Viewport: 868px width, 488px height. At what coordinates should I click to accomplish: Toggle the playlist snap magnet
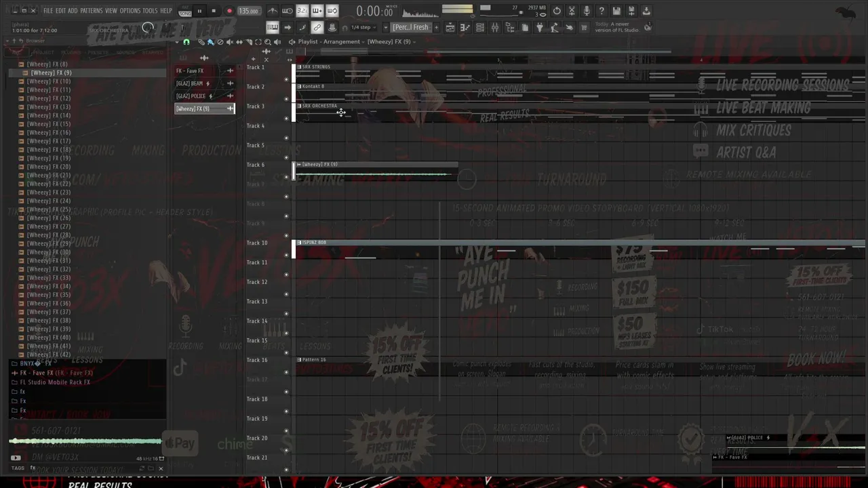pyautogui.click(x=186, y=42)
